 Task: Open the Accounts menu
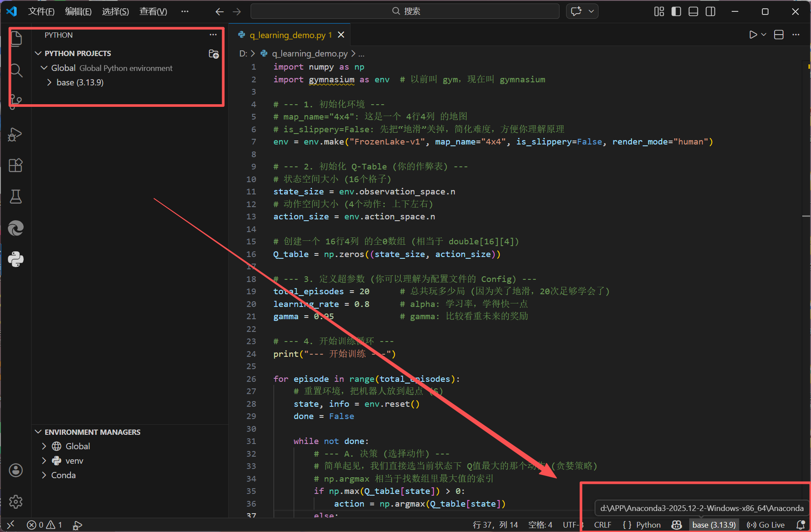(x=16, y=471)
